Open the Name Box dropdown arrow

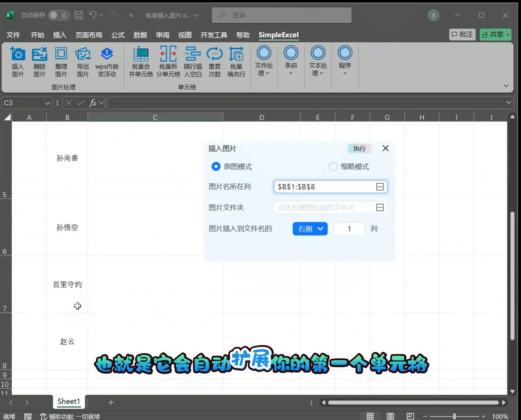point(47,103)
